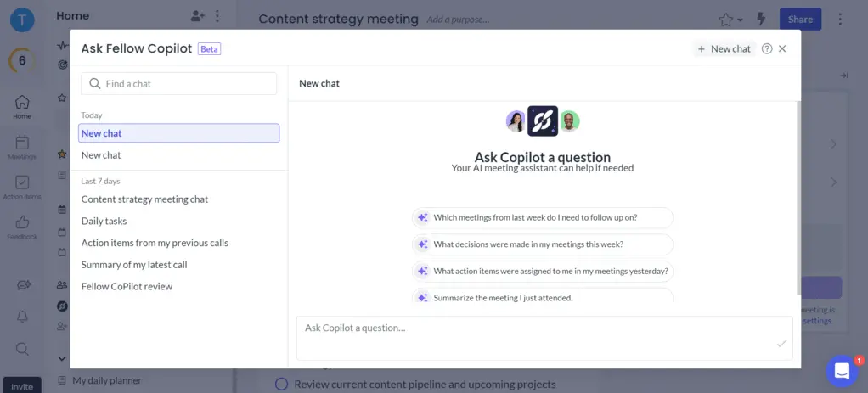This screenshot has width=868, height=393.
Task: Click the Find a chat search field
Action: 179,83
